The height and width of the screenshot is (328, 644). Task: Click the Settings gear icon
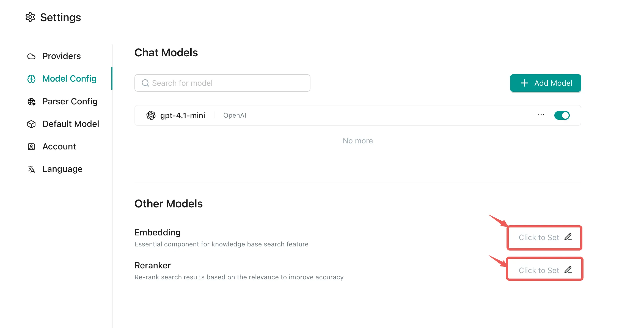tap(30, 17)
